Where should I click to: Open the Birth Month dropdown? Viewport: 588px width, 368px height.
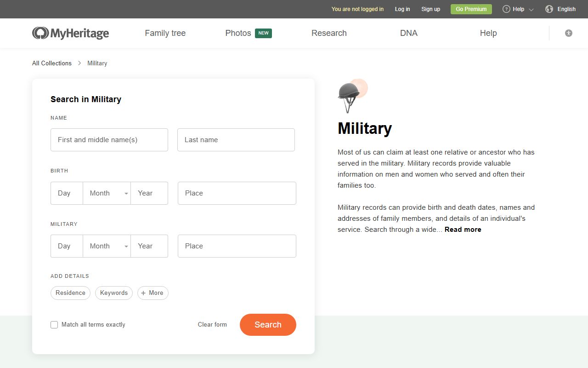107,193
